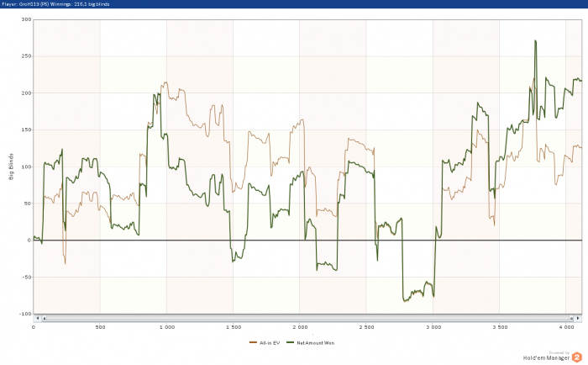Click the green line's highest peak above 250
This screenshot has height=365, width=588.
click(x=536, y=41)
